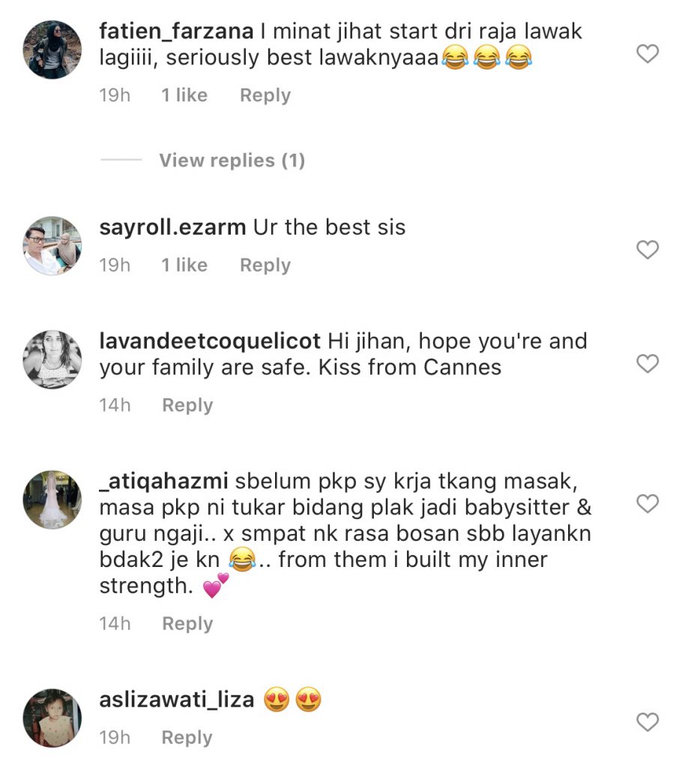Image resolution: width=700 pixels, height=768 pixels.
Task: Reply to fatien_farzana's comment
Action: click(265, 95)
